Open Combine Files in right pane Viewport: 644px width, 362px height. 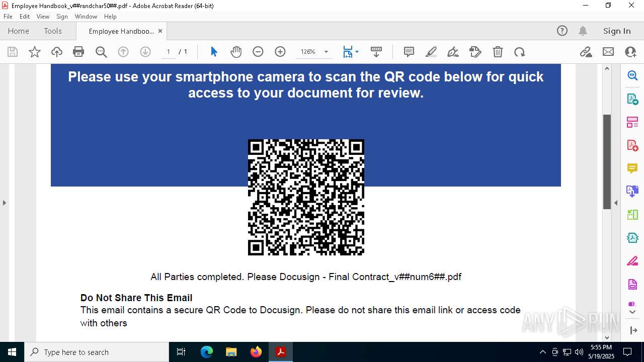pyautogui.click(x=632, y=191)
